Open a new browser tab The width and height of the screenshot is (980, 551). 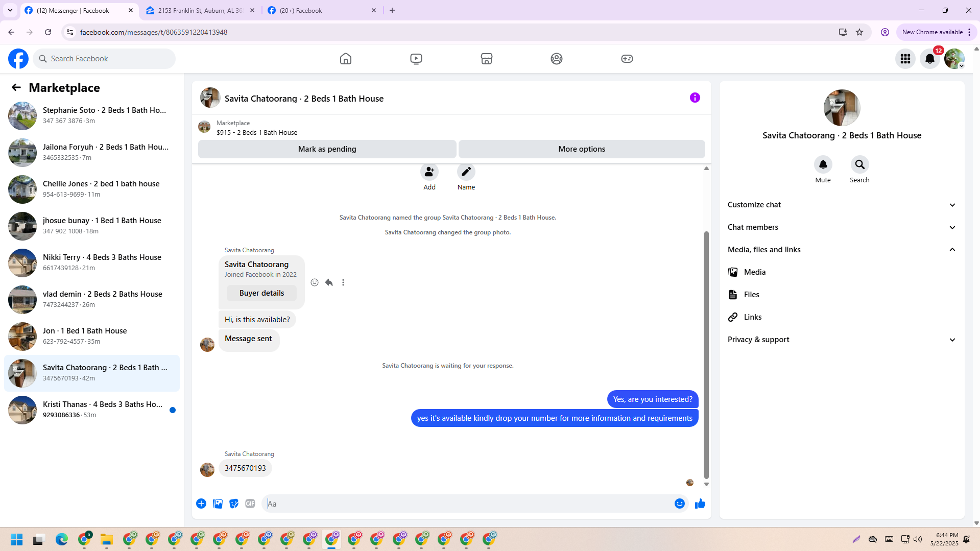coord(392,10)
